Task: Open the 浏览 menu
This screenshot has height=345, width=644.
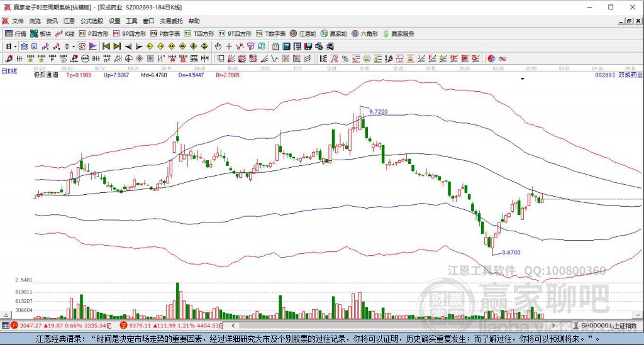Action: (35, 21)
